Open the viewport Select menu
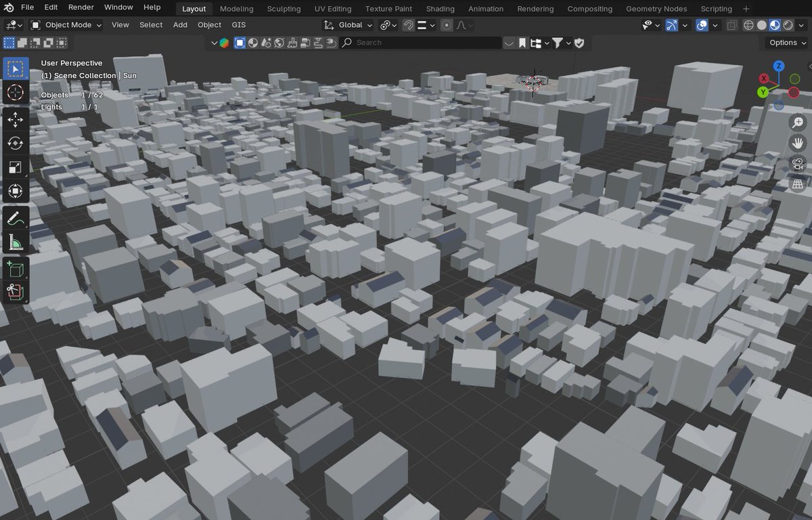Screen dimensions: 812x520 (x=151, y=25)
